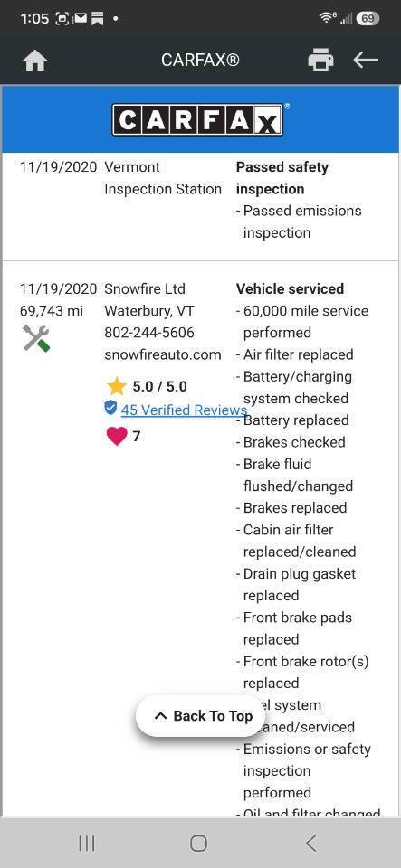Tap the Back To Top button
This screenshot has width=401, height=868.
[204, 716]
